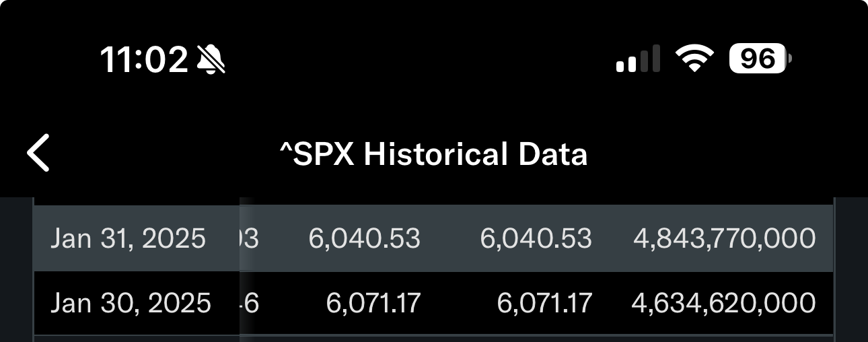This screenshot has width=868, height=342.
Task: Tap the Wi-Fi status icon
Action: click(x=696, y=59)
